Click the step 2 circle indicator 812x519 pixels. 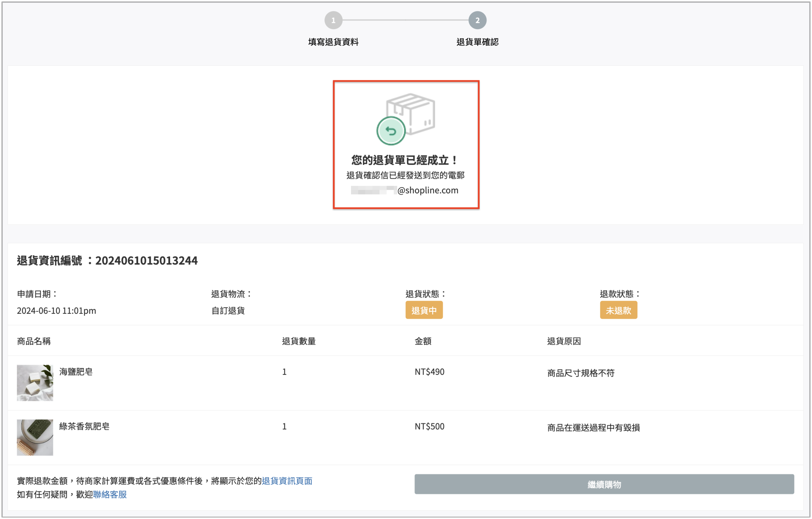pos(477,20)
